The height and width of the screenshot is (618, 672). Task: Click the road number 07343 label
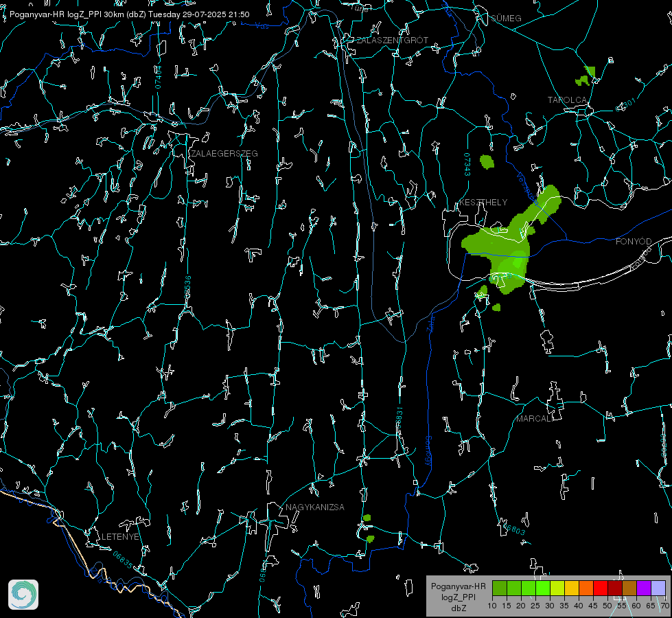[x=467, y=165]
